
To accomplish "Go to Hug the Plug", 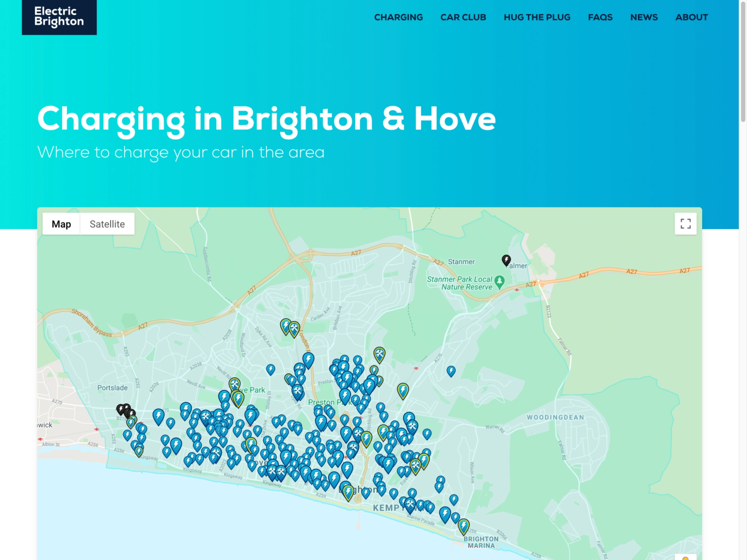I will click(x=537, y=17).
